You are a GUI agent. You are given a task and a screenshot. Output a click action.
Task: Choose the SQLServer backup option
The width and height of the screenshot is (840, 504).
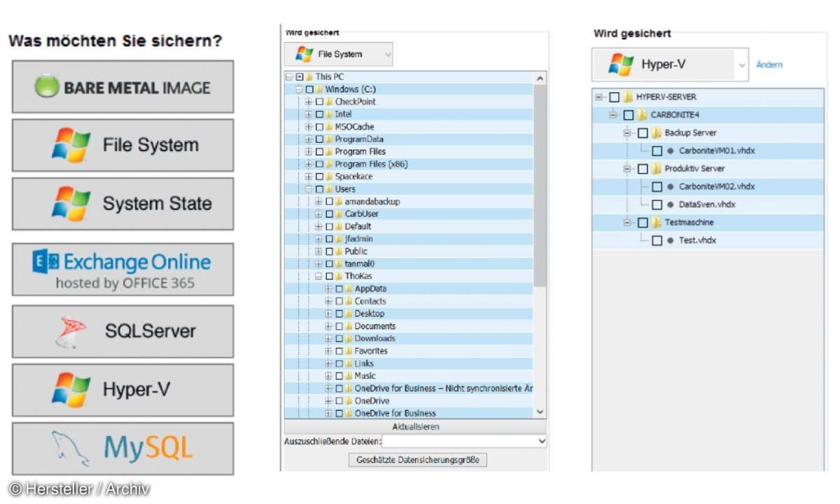pos(123,331)
